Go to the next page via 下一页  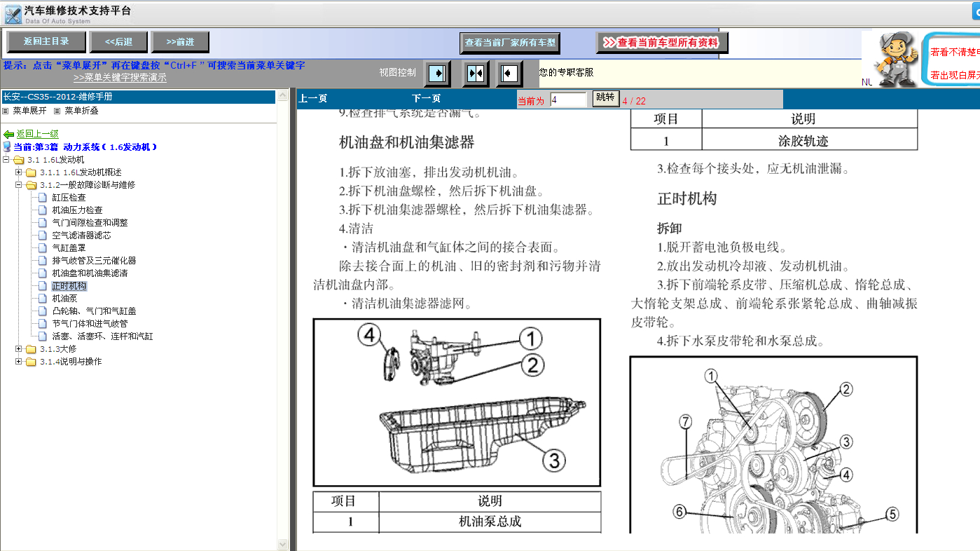click(426, 99)
